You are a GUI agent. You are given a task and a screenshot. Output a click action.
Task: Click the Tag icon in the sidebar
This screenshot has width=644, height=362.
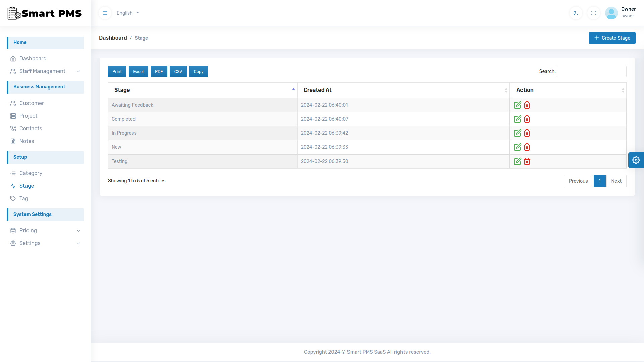[13, 198]
